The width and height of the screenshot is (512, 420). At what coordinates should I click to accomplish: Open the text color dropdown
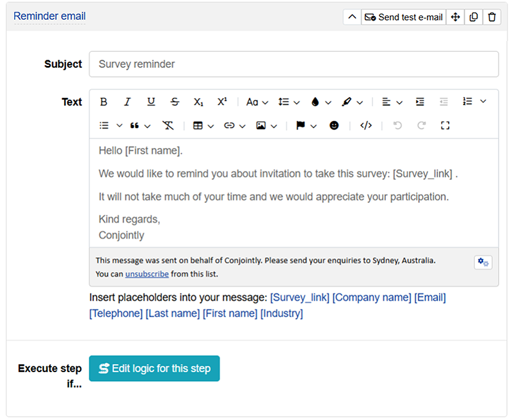tap(321, 102)
